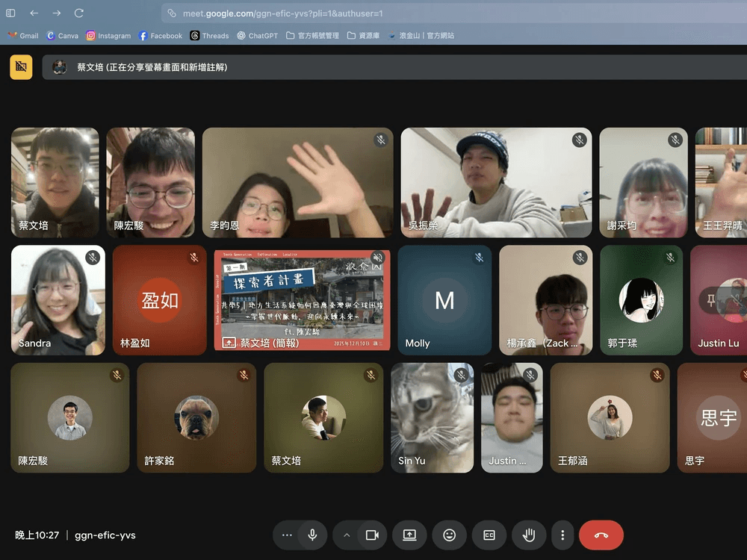Click the muted mic icon on Sandra's tile
Viewport: 747px width, 560px height.
pos(93,258)
